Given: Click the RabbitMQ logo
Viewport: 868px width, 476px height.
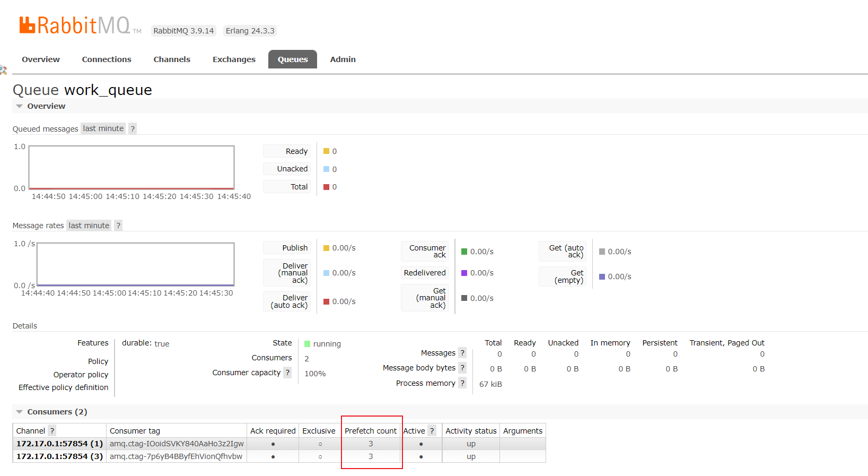Looking at the screenshot, I should tap(80, 25).
